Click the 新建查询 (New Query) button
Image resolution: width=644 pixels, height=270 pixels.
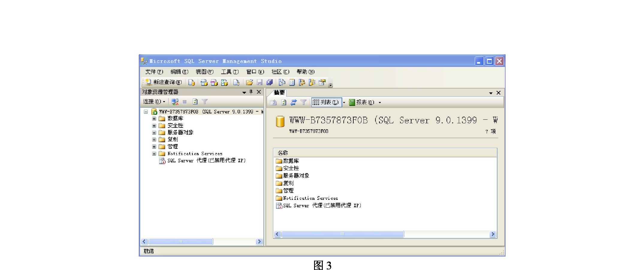(164, 82)
